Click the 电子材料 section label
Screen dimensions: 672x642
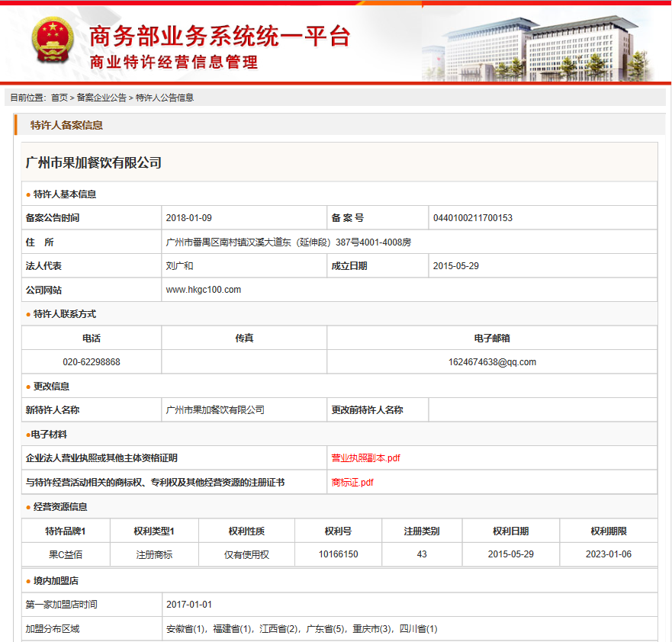[x=49, y=435]
